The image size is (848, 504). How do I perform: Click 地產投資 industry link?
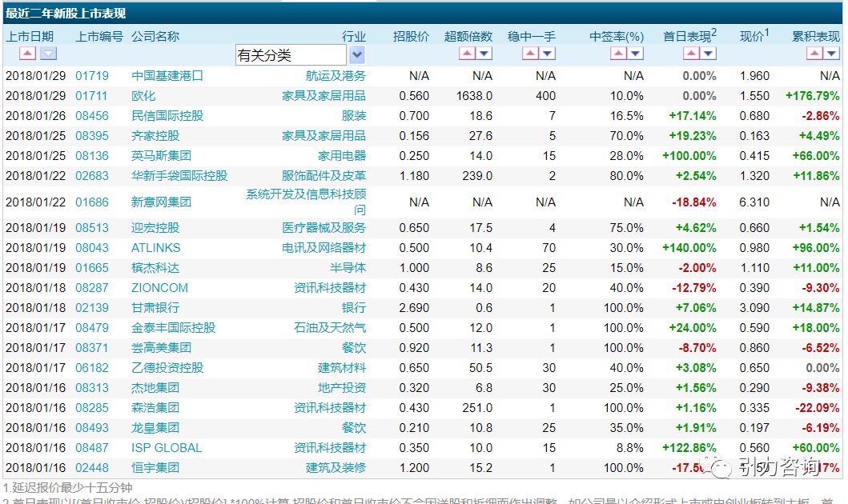coord(342,387)
